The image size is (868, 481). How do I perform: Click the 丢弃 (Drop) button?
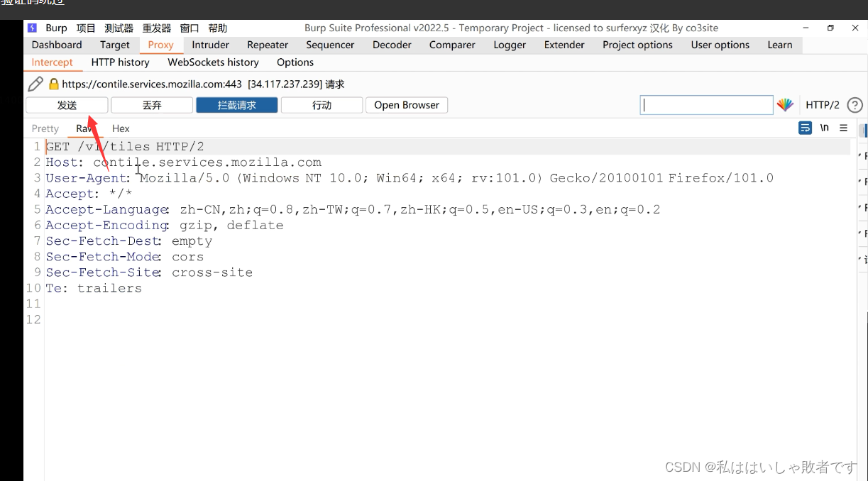coord(152,105)
